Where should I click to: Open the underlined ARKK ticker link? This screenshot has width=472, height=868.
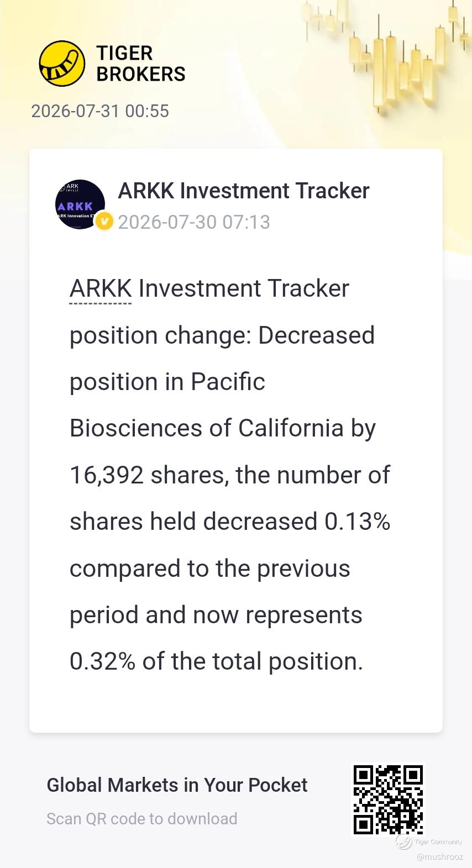[x=101, y=288]
